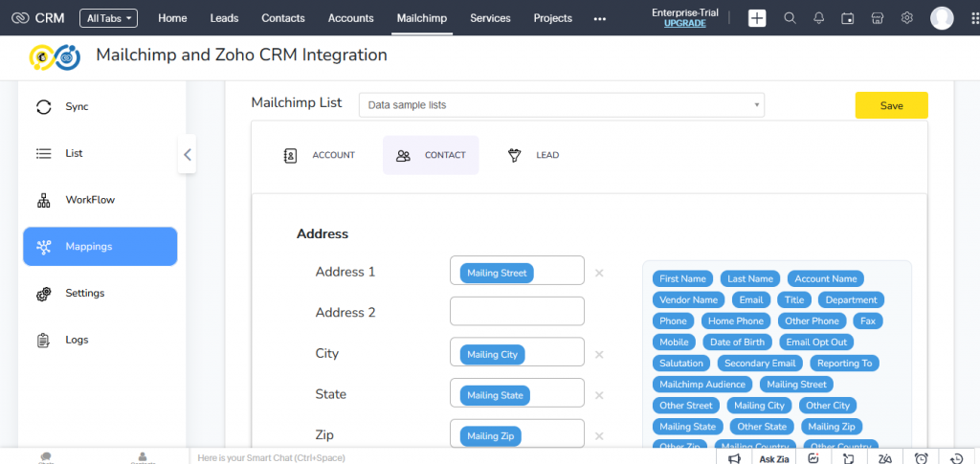Clear the City mapping with X
The image size is (980, 464).
[599, 355]
